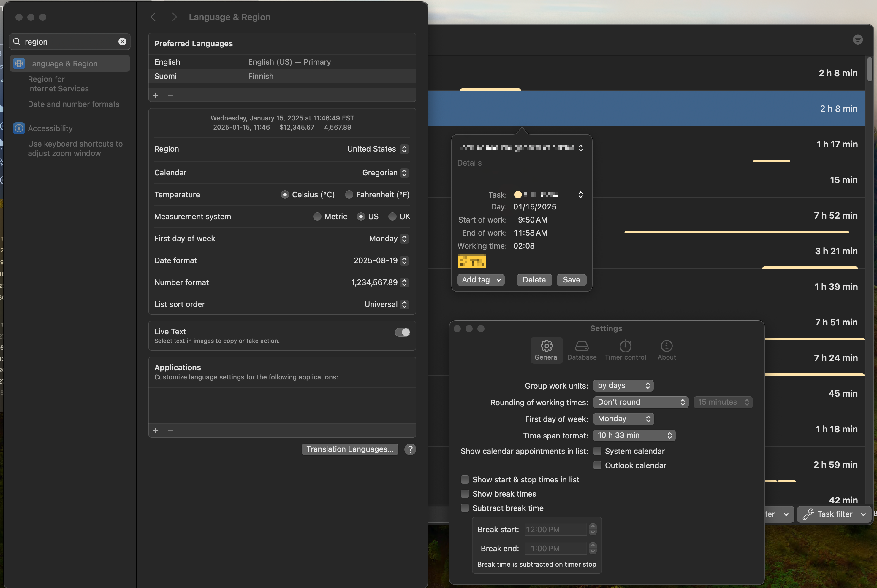Click the help question mark button
Screen dimensions: 877x588
point(410,449)
